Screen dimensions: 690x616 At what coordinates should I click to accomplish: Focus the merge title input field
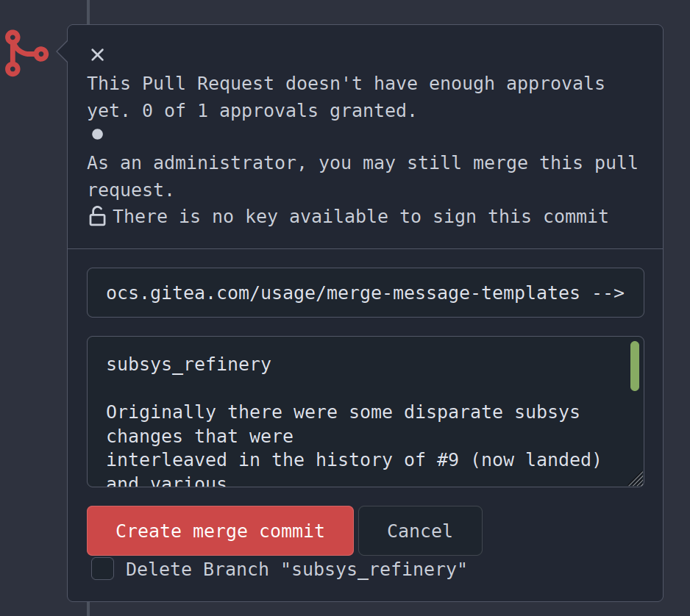(x=365, y=293)
